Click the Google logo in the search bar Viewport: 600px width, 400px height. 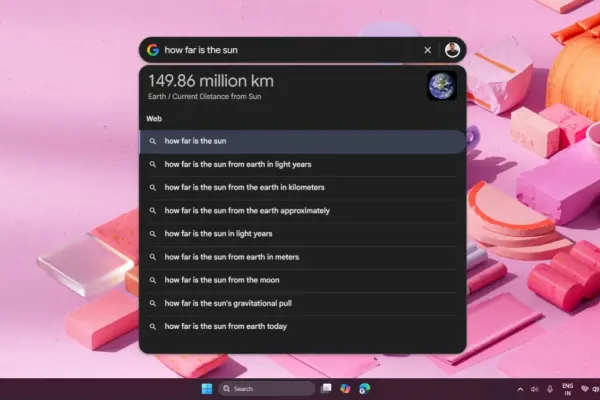point(153,50)
